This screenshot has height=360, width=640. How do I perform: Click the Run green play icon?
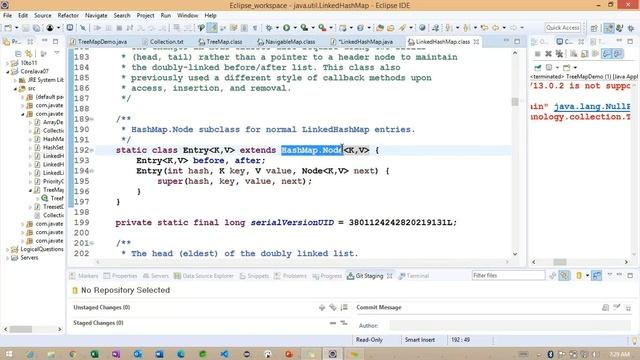click(287, 28)
